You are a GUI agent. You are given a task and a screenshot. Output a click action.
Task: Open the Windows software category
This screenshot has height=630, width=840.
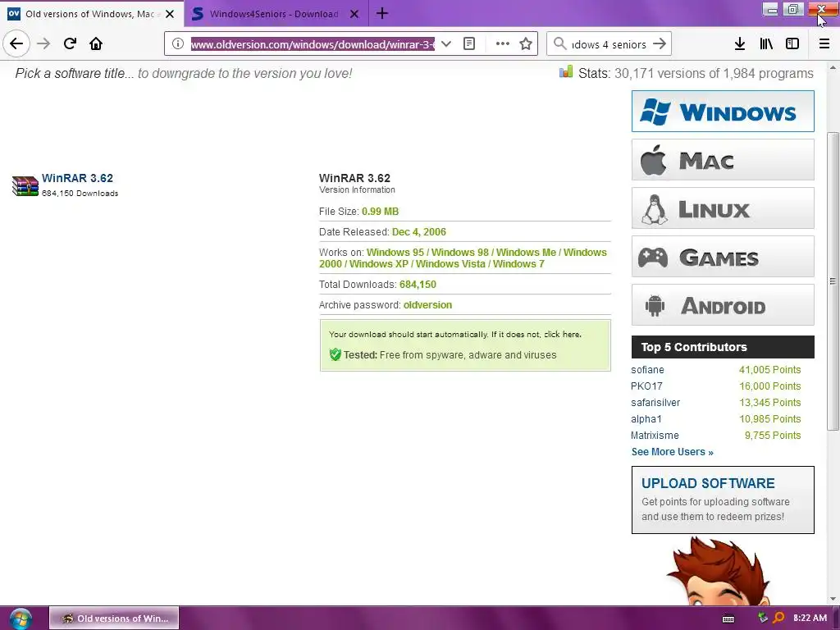coord(723,111)
